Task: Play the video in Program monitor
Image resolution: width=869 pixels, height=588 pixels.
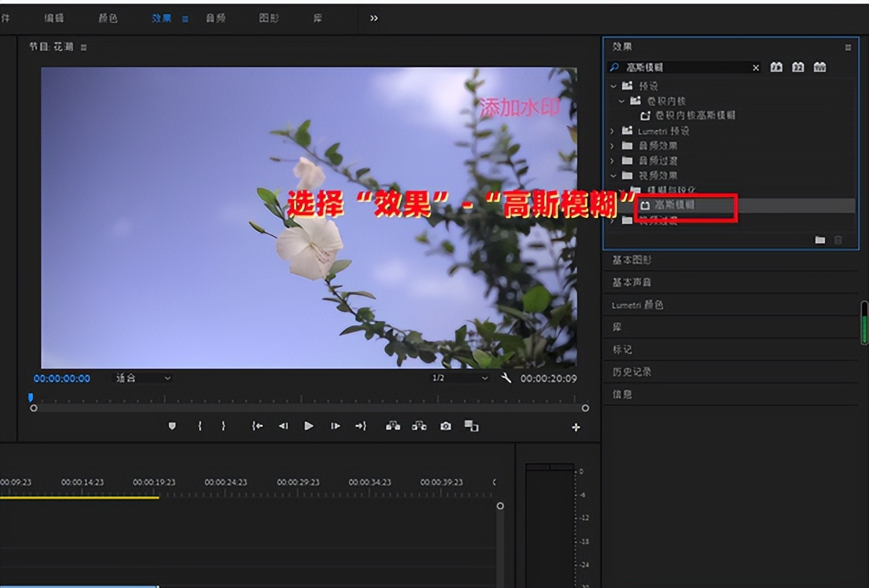Action: (x=309, y=426)
